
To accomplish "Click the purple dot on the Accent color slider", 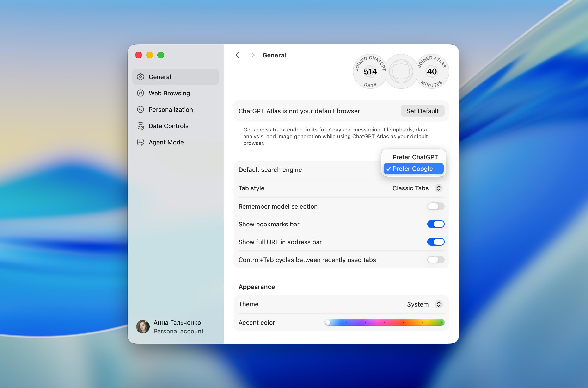I will 366,322.
